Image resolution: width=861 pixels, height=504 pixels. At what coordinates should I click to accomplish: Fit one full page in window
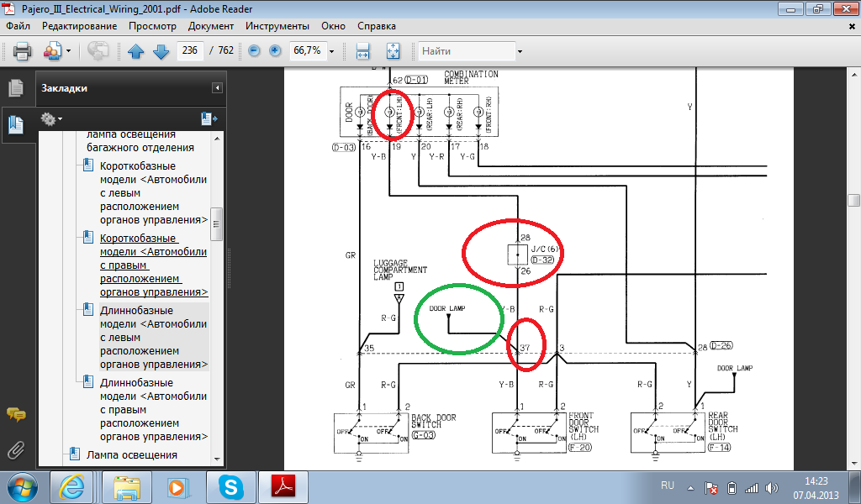[393, 51]
